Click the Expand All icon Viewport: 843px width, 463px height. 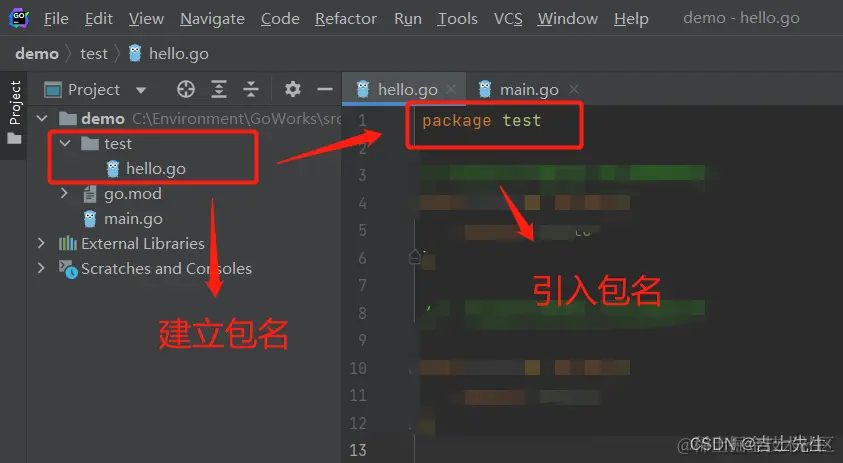pyautogui.click(x=218, y=89)
